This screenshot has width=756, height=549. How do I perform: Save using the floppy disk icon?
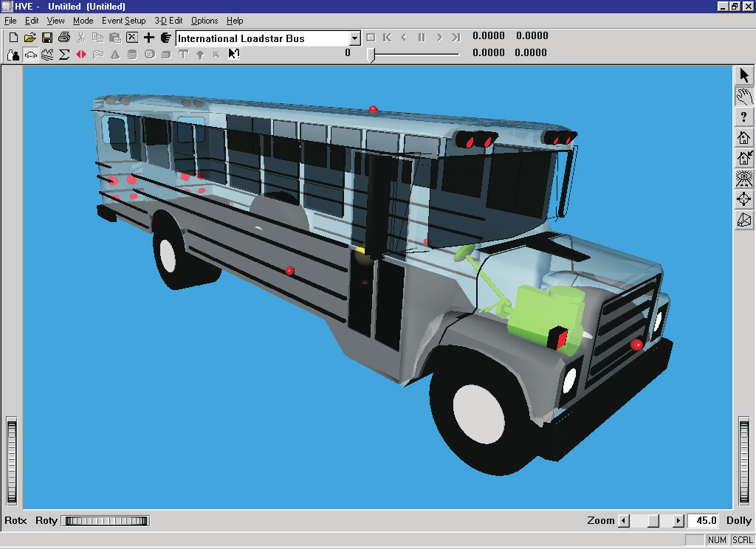47,38
